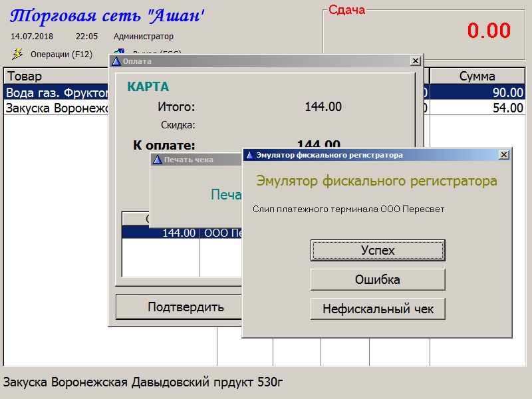Close the Оплата payment window
Viewport: 532px width, 399px height.
tap(416, 61)
